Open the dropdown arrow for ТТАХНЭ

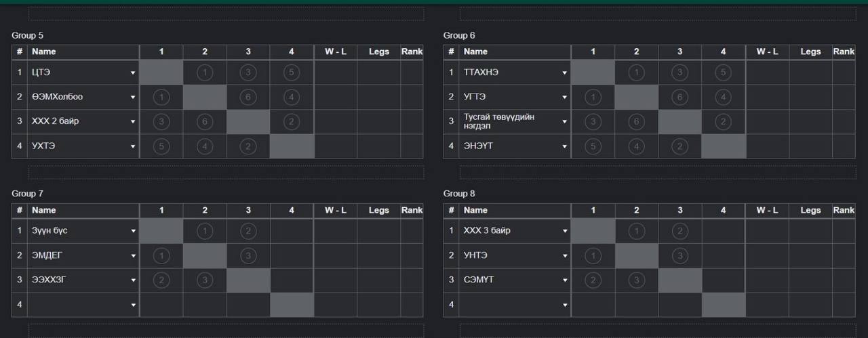click(x=564, y=72)
